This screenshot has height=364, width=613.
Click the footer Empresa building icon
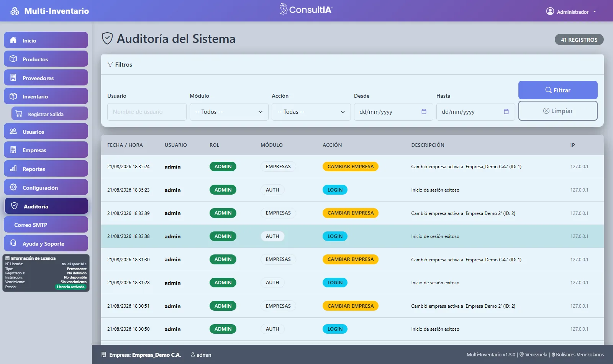pos(104,355)
